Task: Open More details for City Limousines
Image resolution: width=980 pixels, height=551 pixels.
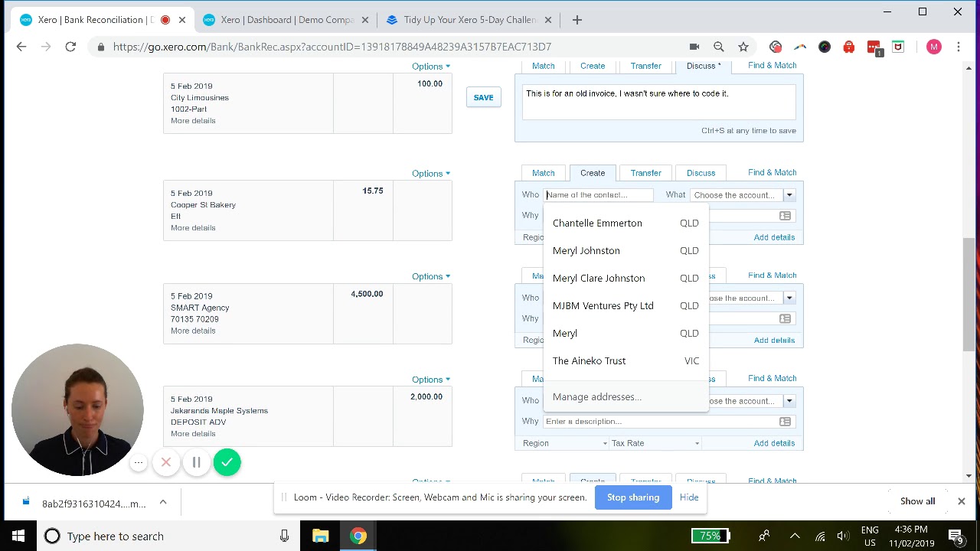Action: click(193, 121)
